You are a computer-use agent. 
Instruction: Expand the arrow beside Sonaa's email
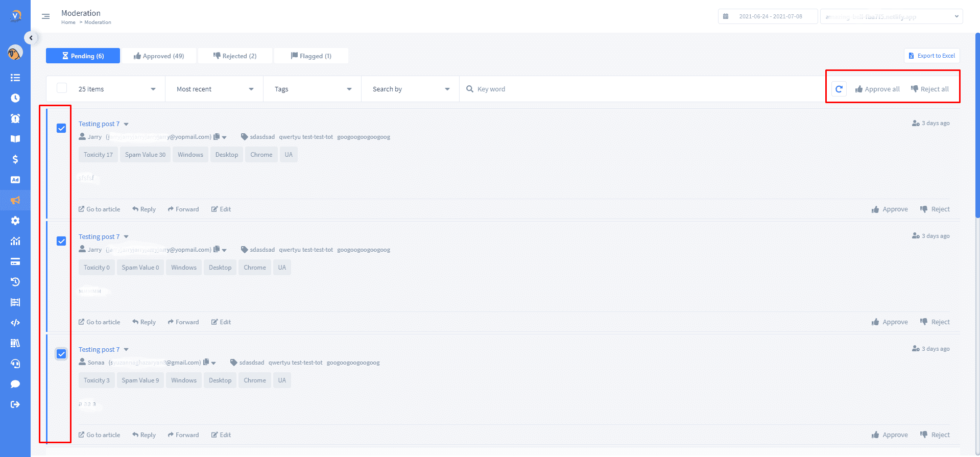(x=213, y=363)
